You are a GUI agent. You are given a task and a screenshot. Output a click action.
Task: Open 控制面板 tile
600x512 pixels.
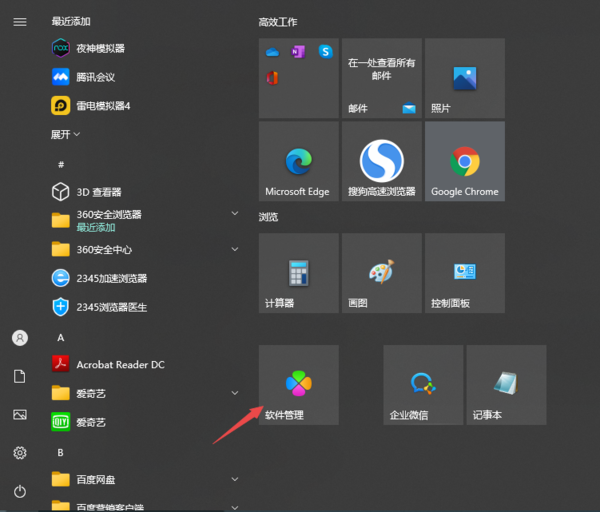coord(464,274)
